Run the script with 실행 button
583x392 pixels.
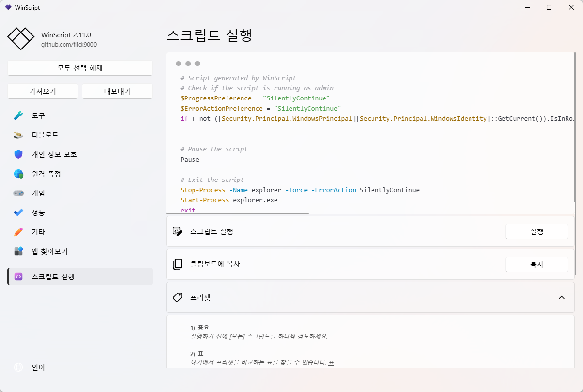click(x=537, y=231)
